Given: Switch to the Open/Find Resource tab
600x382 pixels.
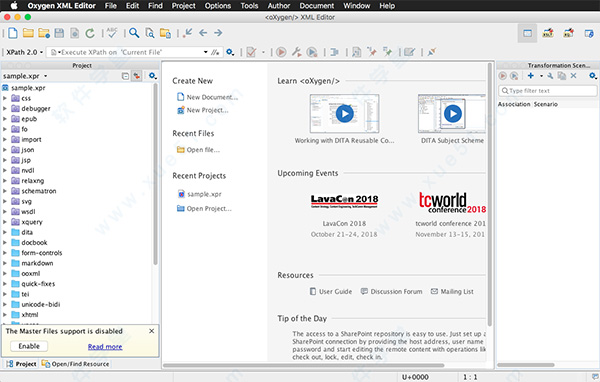Looking at the screenshot, I should click(75, 364).
